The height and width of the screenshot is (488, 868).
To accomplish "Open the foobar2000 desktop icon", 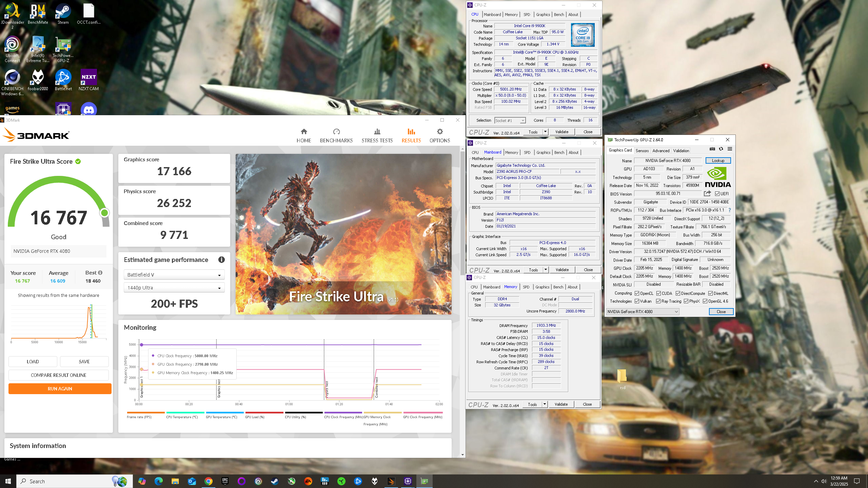I will click(38, 80).
